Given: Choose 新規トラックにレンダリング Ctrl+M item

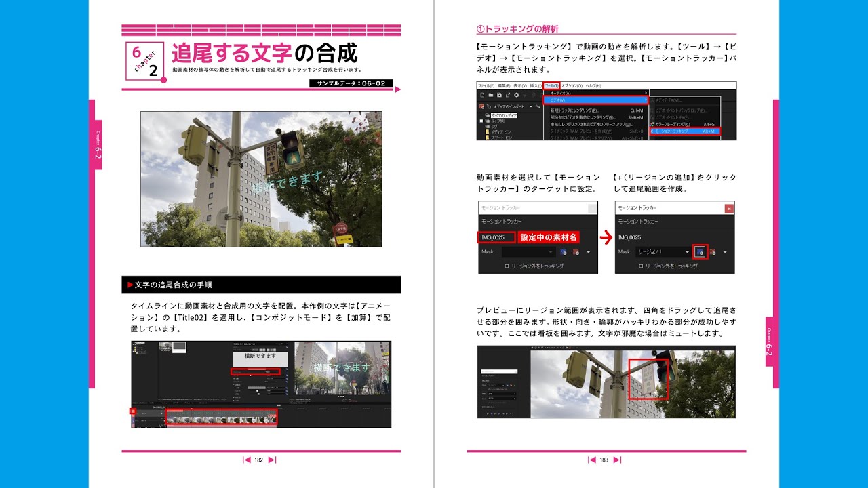Looking at the screenshot, I should coord(597,110).
